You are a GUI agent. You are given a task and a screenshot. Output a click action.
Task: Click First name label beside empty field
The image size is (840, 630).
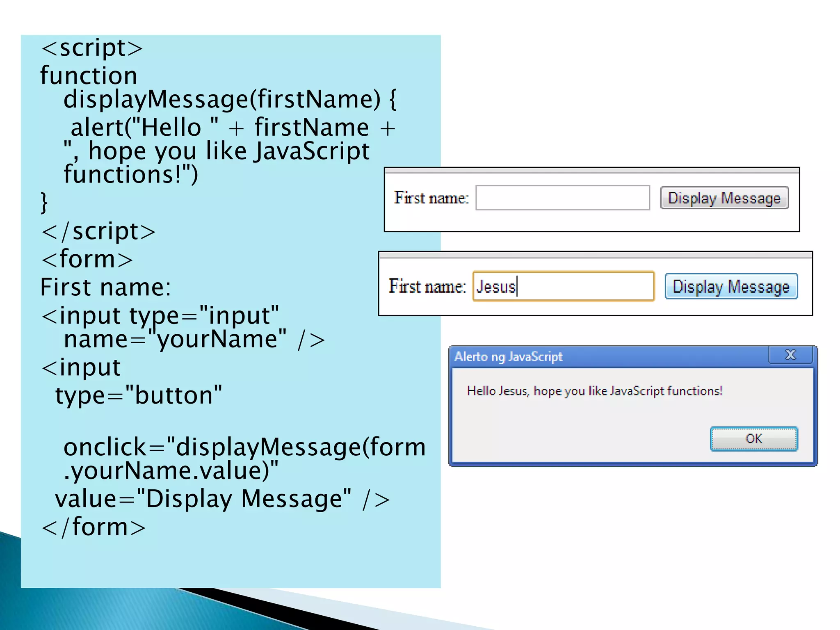[431, 198]
